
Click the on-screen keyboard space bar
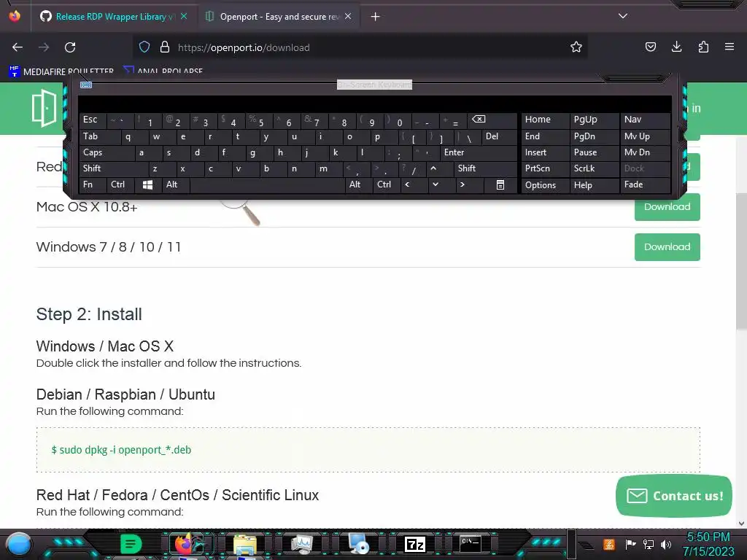click(x=268, y=184)
